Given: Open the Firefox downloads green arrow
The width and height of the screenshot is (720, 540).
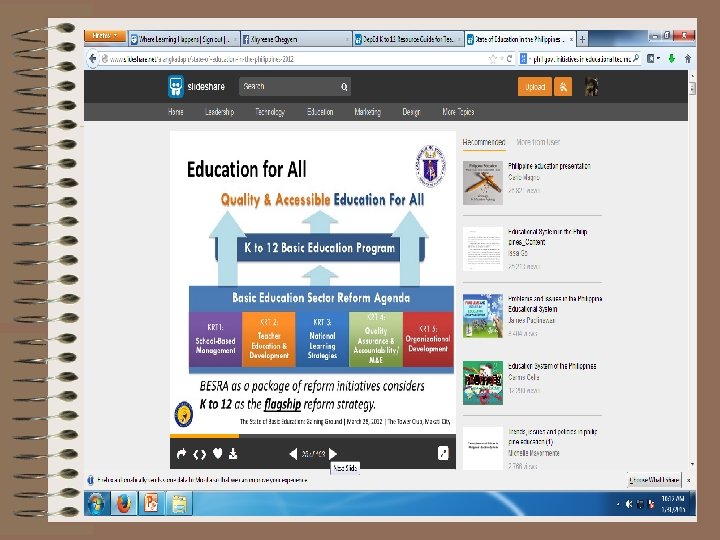Looking at the screenshot, I should tap(672, 58).
